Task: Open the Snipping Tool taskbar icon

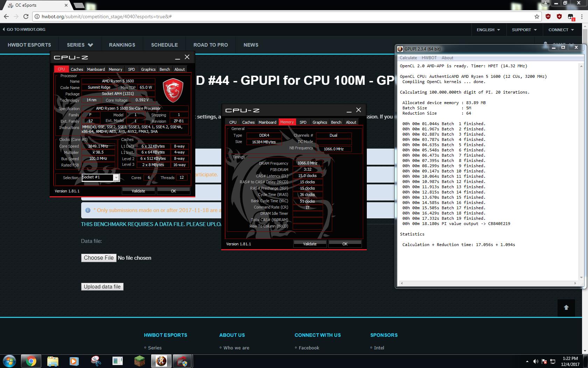Action: (96, 361)
